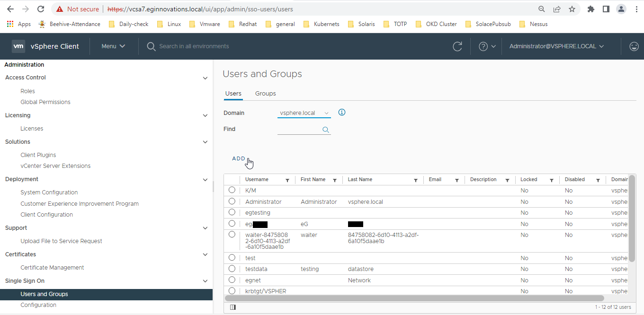Screen dimensions: 644x315
Task: Open the Domain vsphere.local dropdown
Action: (x=304, y=113)
